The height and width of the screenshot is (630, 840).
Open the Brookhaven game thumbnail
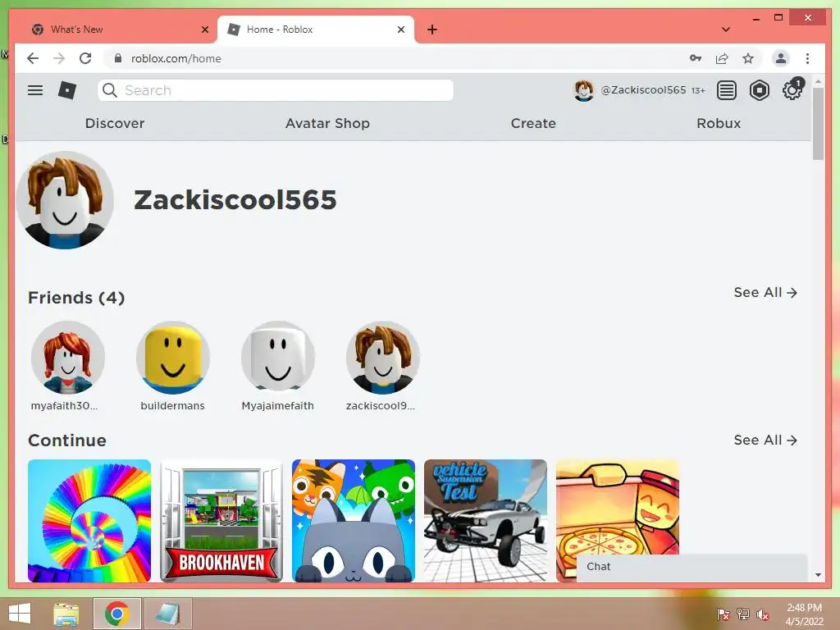click(221, 521)
